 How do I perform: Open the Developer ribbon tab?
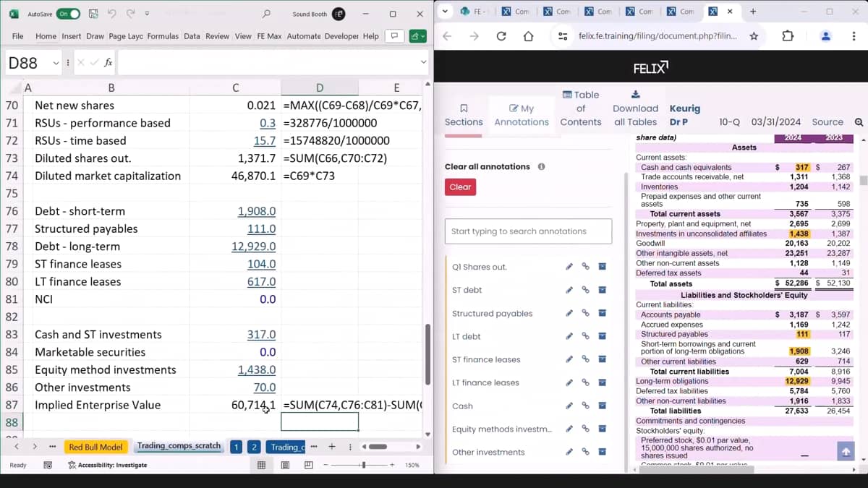pyautogui.click(x=341, y=36)
